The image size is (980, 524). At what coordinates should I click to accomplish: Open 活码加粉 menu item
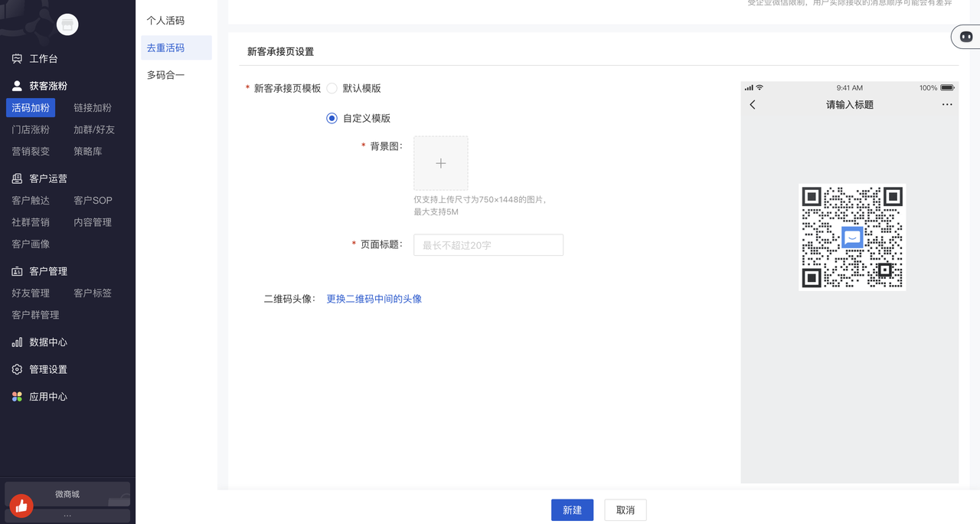pyautogui.click(x=31, y=108)
